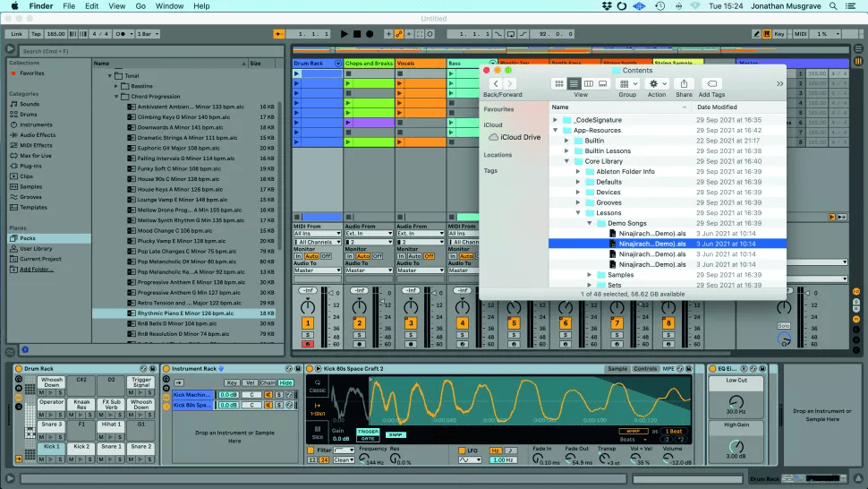Screen dimensions: 868x489
Task: Open the Action gear menu in Finder
Action: pyautogui.click(x=657, y=83)
